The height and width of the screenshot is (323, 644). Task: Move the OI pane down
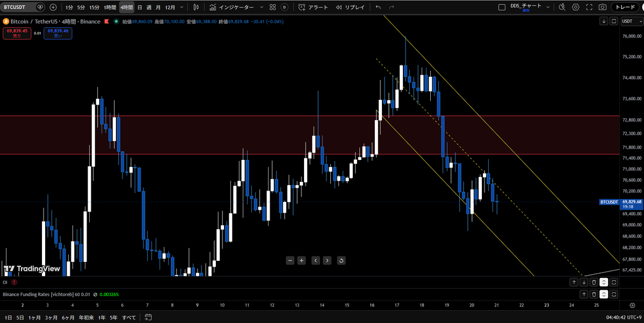point(584,282)
